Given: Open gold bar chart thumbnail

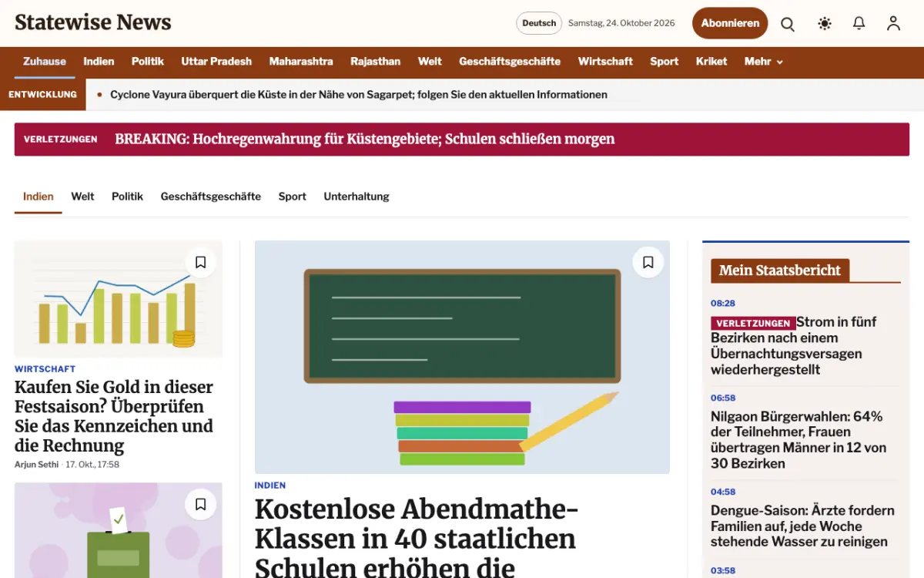Looking at the screenshot, I should pos(119,299).
